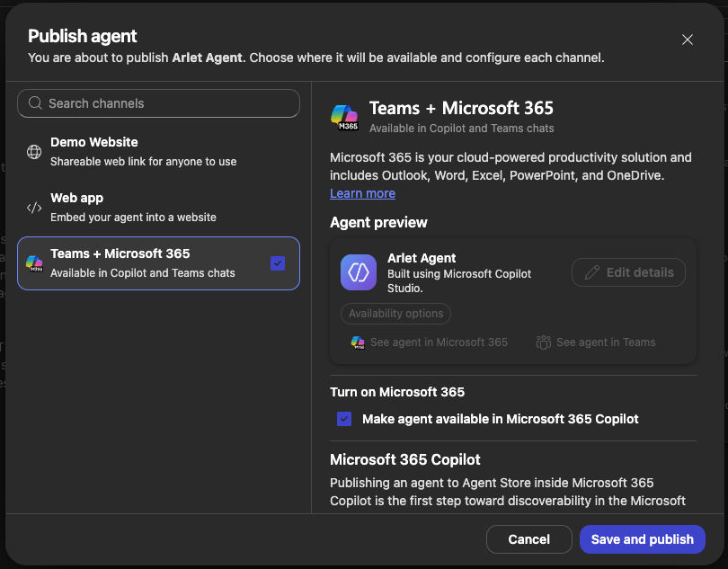Click the Publish agent dialog title
Image resolution: width=728 pixels, height=569 pixels.
82,36
